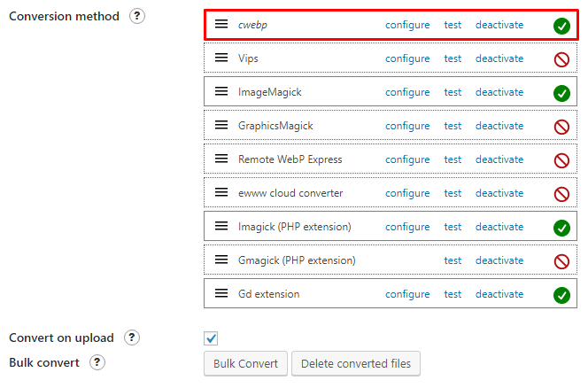Test the GraphicsMagick converter

click(x=453, y=126)
